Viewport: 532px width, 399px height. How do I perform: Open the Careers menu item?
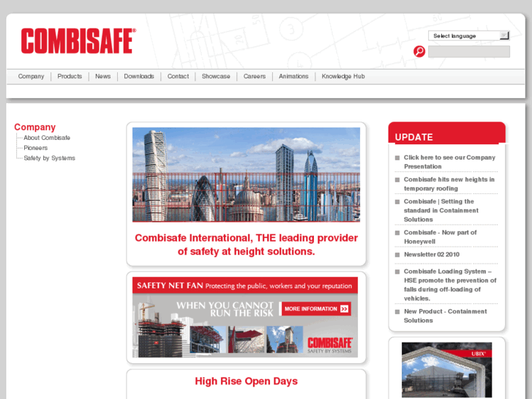(255, 76)
